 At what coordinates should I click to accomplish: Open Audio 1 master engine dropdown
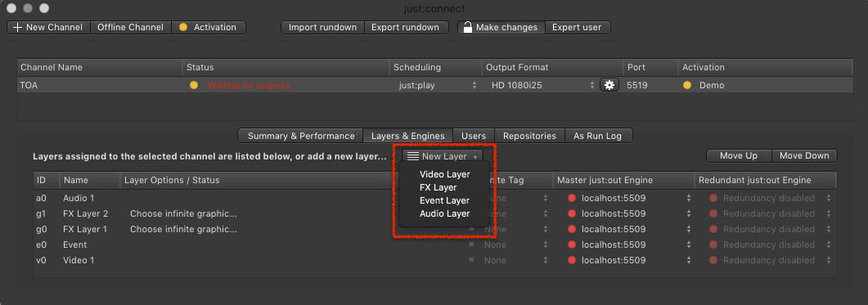tap(629, 198)
